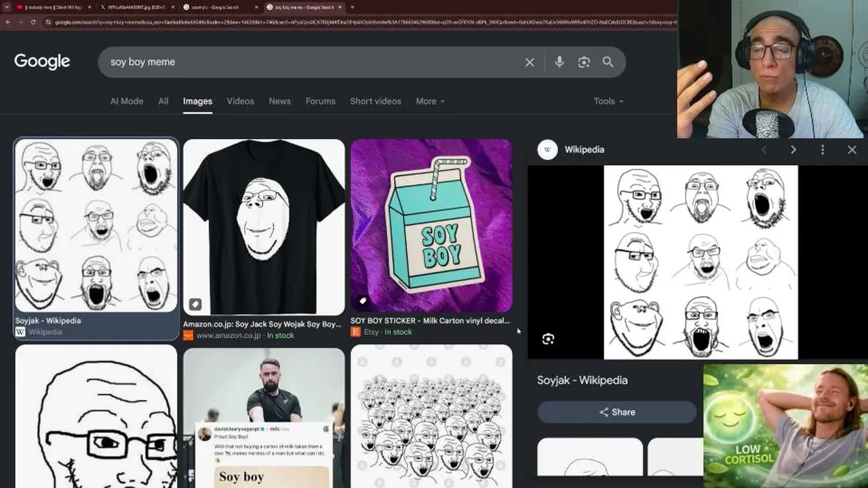
Task: Close the 'soy boy meme - Google Search' tab
Action: pyautogui.click(x=340, y=7)
